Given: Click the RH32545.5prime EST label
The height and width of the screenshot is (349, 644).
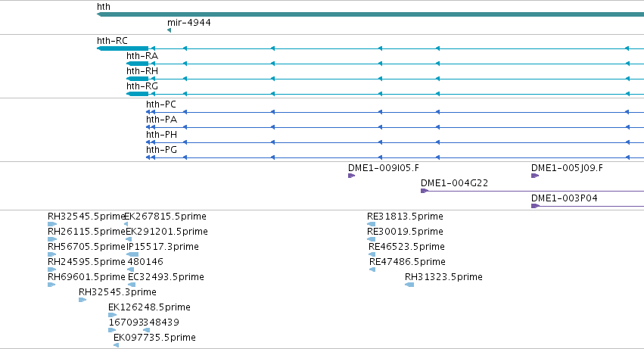Looking at the screenshot, I should click(x=86, y=217).
